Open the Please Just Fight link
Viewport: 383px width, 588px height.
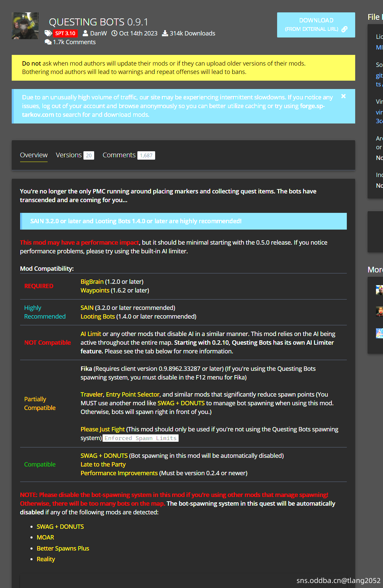pos(103,429)
